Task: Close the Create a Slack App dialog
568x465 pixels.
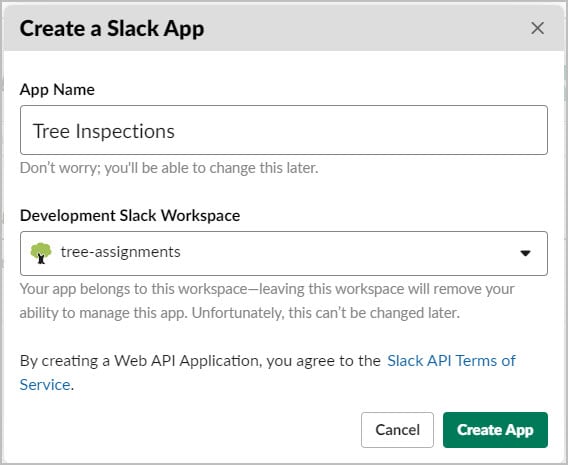Action: point(537,28)
